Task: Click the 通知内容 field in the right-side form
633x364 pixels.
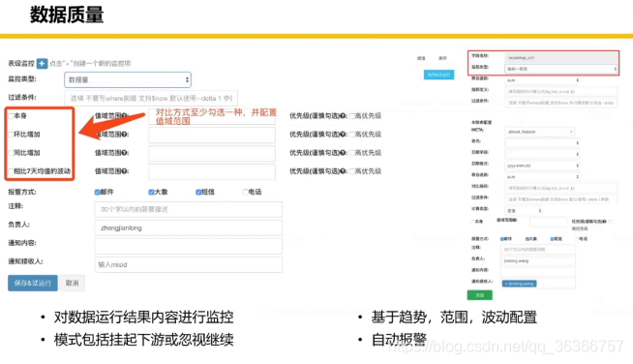Action: click(x=538, y=271)
